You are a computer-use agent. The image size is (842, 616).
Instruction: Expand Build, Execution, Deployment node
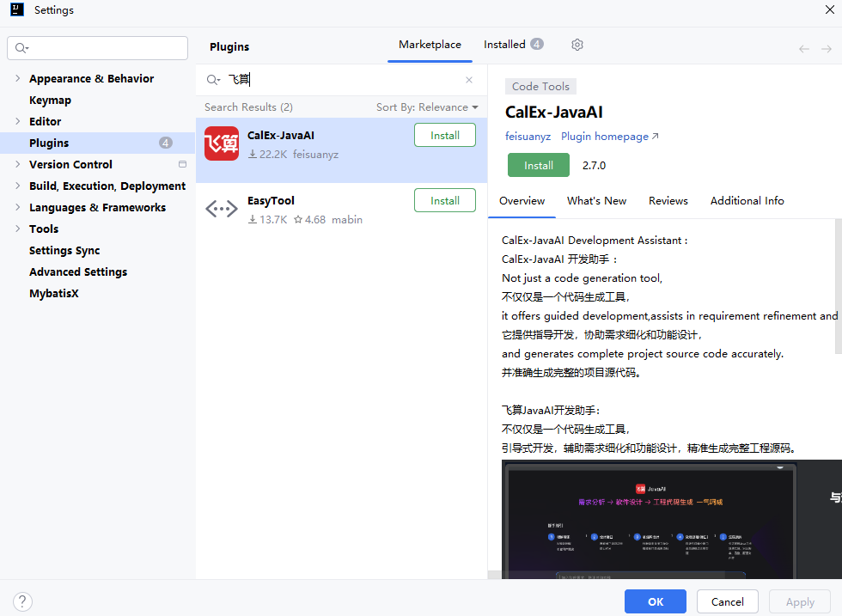tap(17, 186)
